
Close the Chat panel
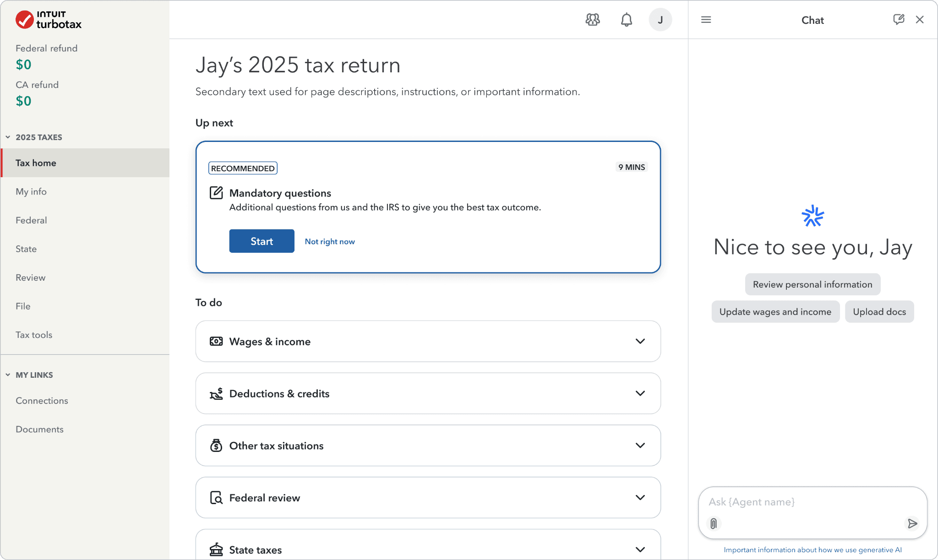920,19
